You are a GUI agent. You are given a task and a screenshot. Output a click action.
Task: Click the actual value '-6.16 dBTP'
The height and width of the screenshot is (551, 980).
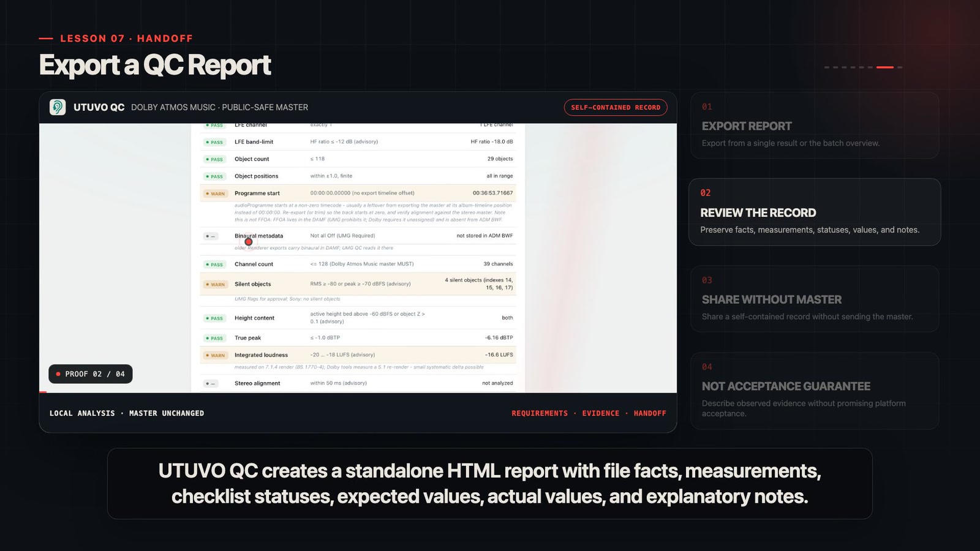tap(499, 338)
